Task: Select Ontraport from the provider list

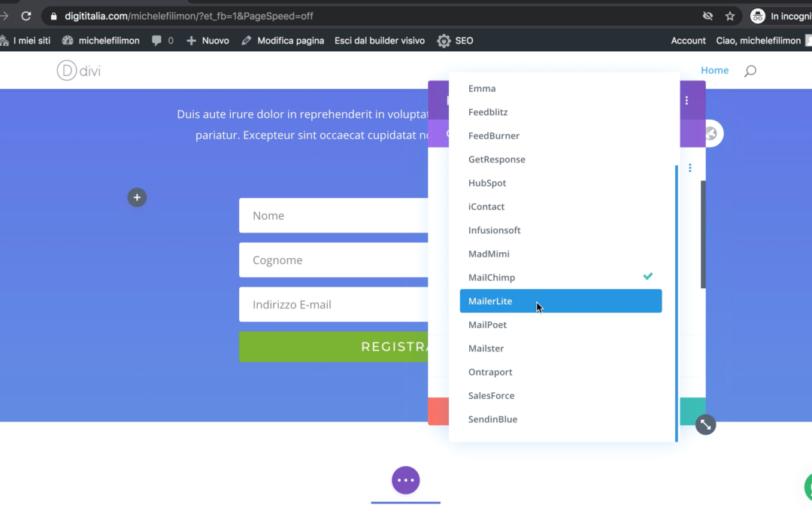Action: tap(561, 372)
